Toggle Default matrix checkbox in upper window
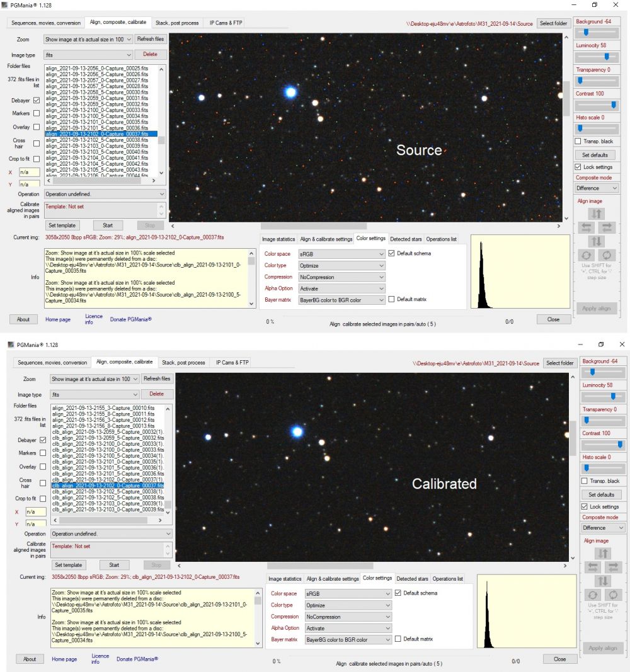Screen dimensions: 630x672 392,299
